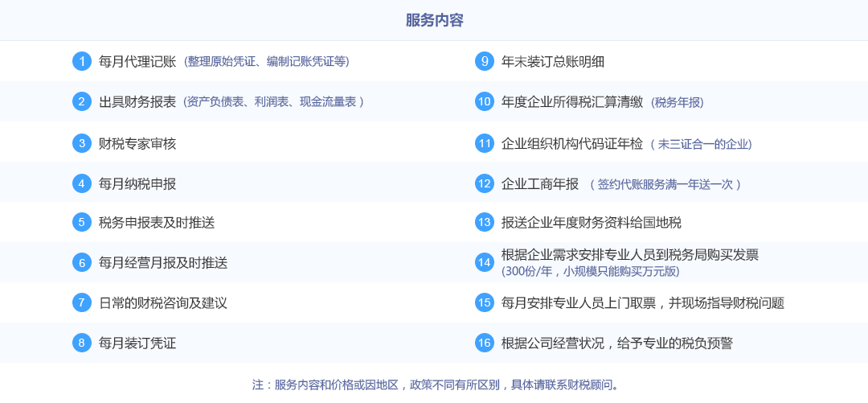Click the number 12 circle badge
The image size is (868, 403).
click(x=484, y=183)
